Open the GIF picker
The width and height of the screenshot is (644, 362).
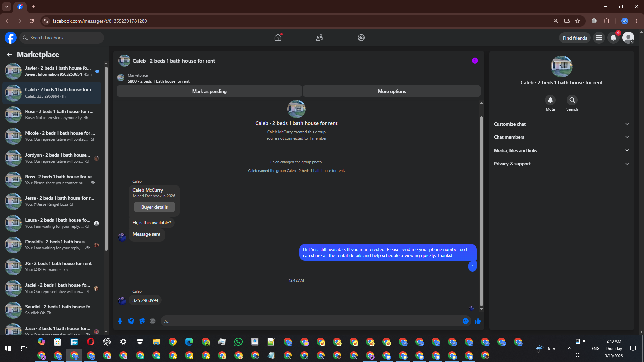tap(153, 321)
